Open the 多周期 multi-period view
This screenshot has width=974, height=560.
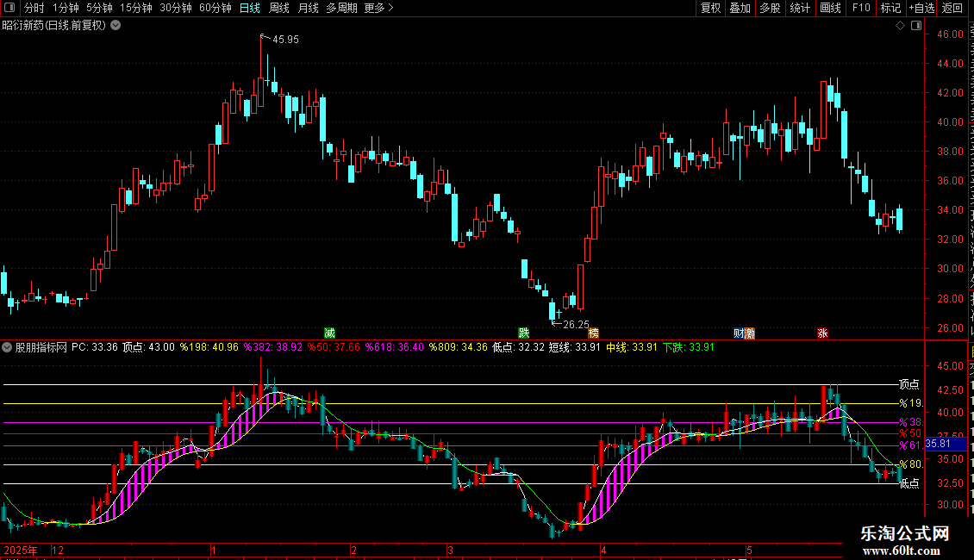click(341, 8)
